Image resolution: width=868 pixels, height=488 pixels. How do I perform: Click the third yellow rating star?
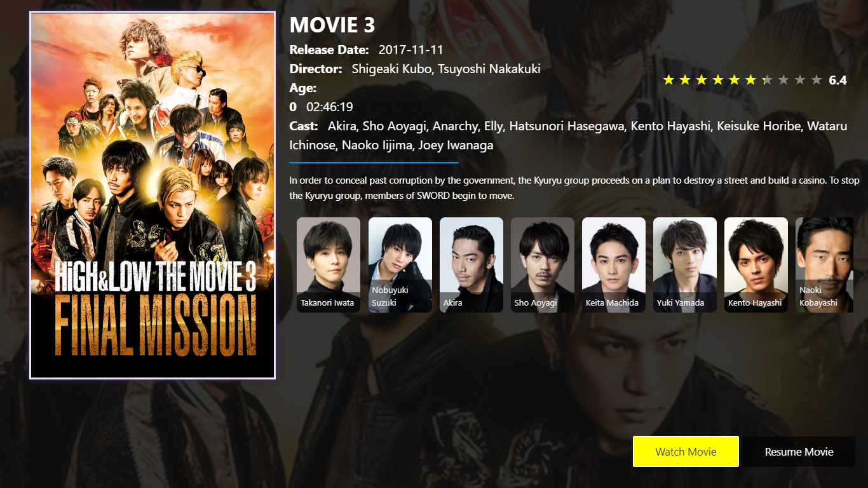point(702,80)
